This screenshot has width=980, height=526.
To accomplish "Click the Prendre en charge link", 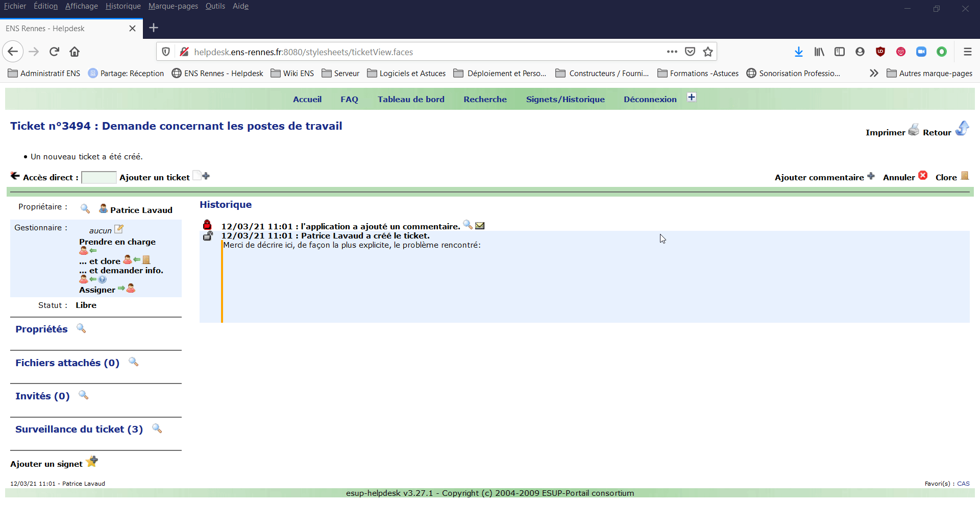I will click(x=117, y=242).
